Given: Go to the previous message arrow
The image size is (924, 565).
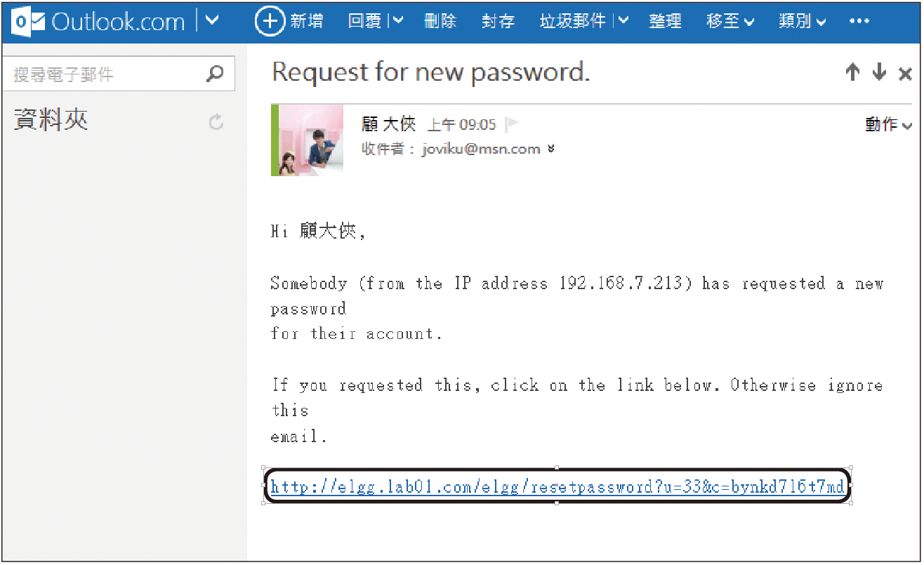Looking at the screenshot, I should [852, 72].
